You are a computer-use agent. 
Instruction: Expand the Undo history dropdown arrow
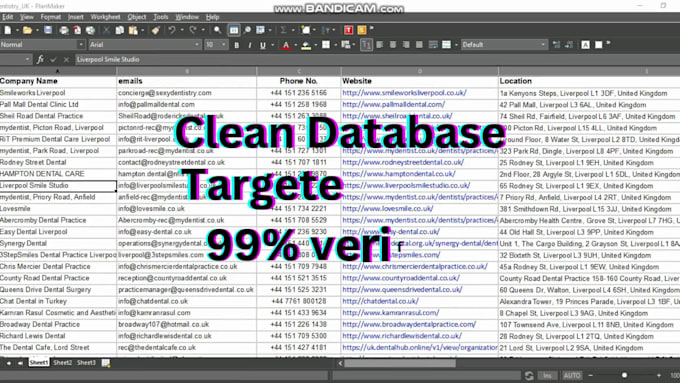pos(182,30)
